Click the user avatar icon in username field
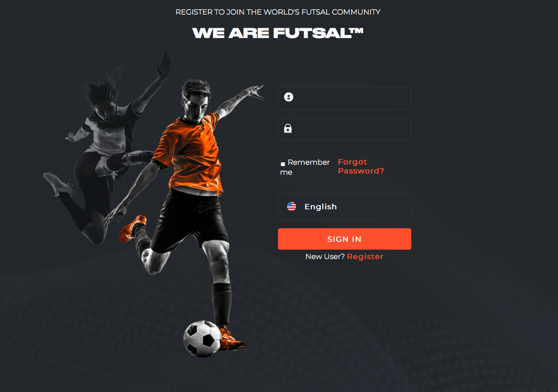Screen dimensions: 558x392 (289, 97)
